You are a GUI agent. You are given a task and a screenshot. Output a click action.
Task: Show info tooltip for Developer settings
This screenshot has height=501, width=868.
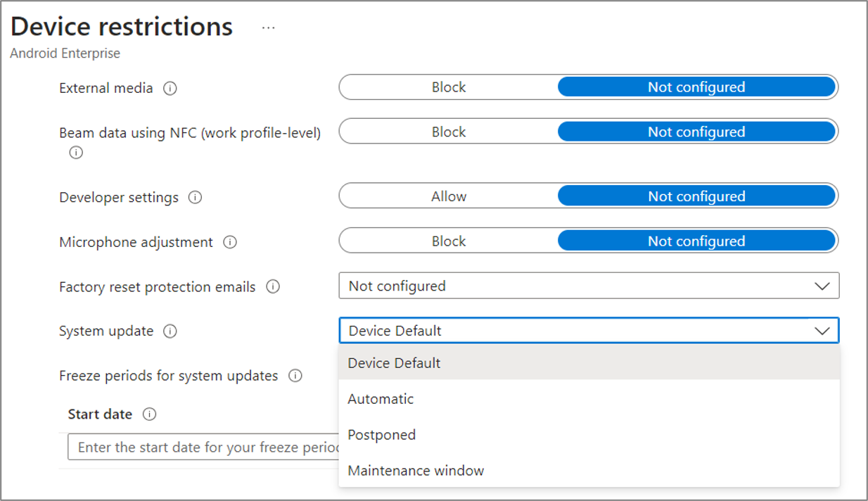pyautogui.click(x=196, y=198)
